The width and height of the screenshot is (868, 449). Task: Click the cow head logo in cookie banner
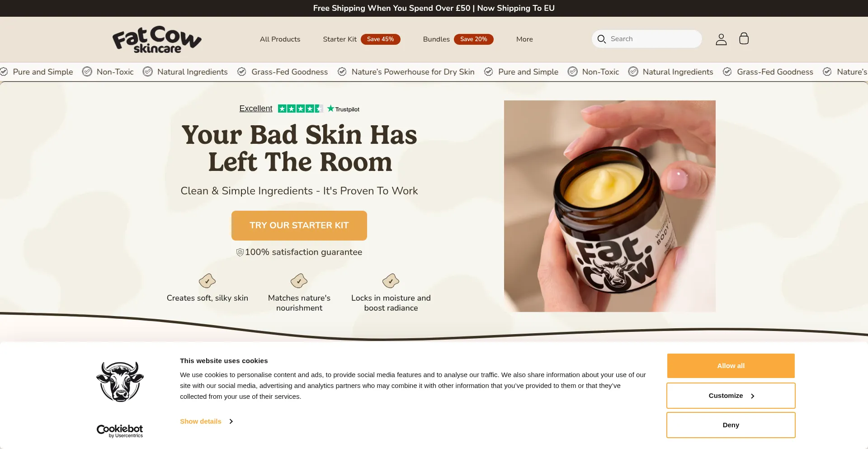click(x=120, y=382)
